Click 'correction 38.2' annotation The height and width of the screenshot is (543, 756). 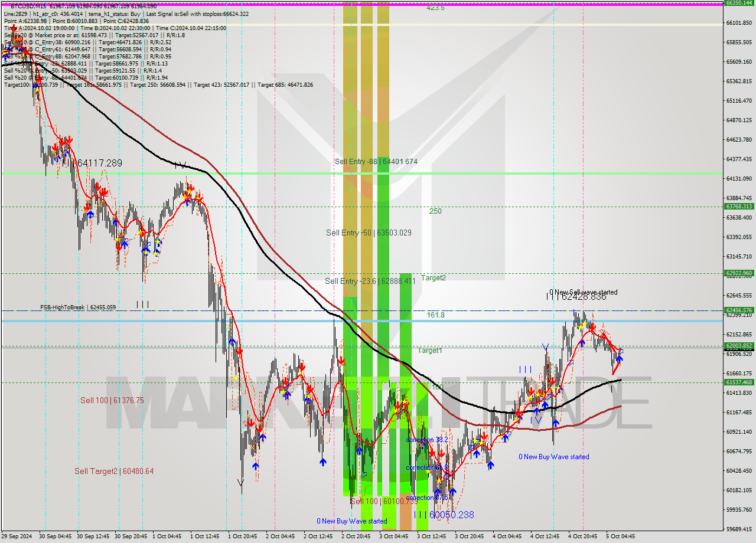tap(426, 440)
